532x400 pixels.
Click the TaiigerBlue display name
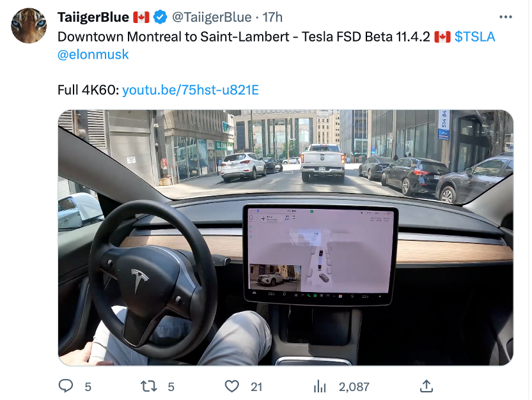click(93, 17)
